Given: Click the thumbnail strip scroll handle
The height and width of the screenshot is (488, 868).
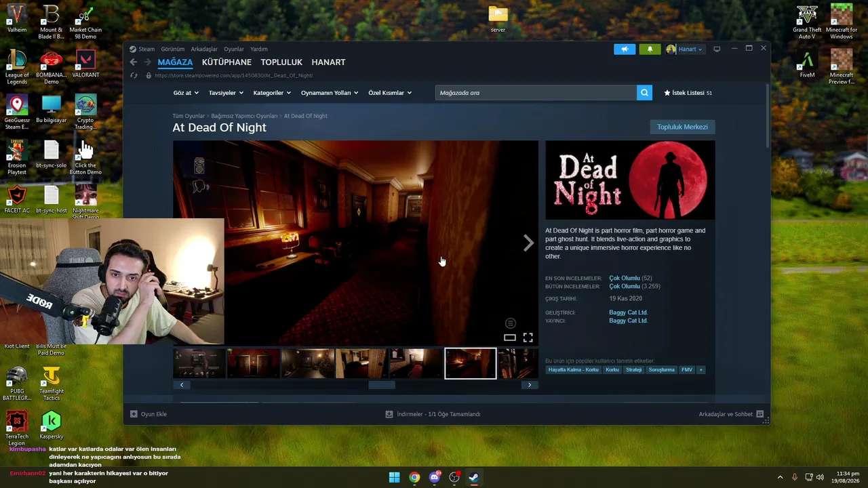Looking at the screenshot, I should coord(382,385).
